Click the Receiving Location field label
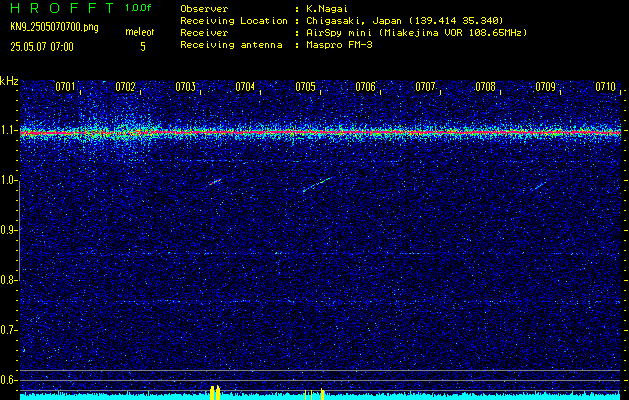 [x=234, y=20]
